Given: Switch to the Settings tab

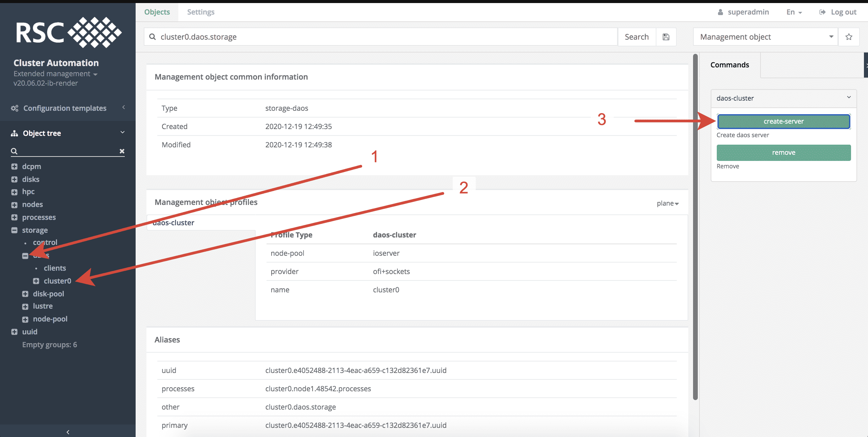Looking at the screenshot, I should coord(201,12).
